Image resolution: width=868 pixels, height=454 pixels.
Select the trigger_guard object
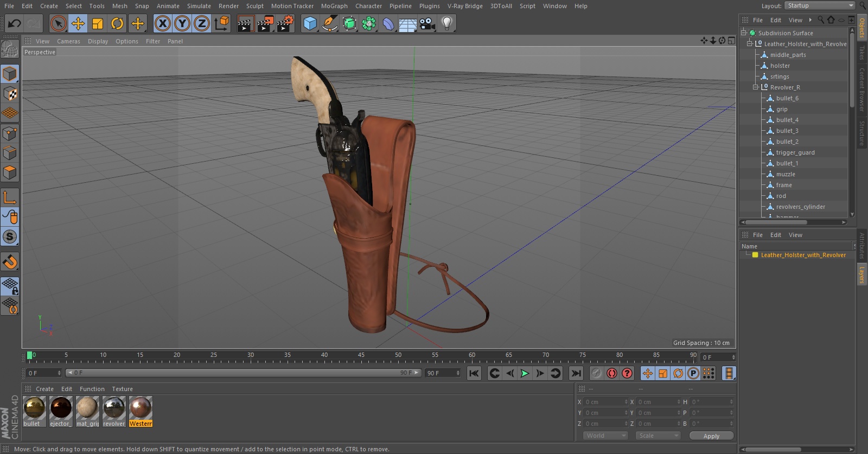[795, 152]
